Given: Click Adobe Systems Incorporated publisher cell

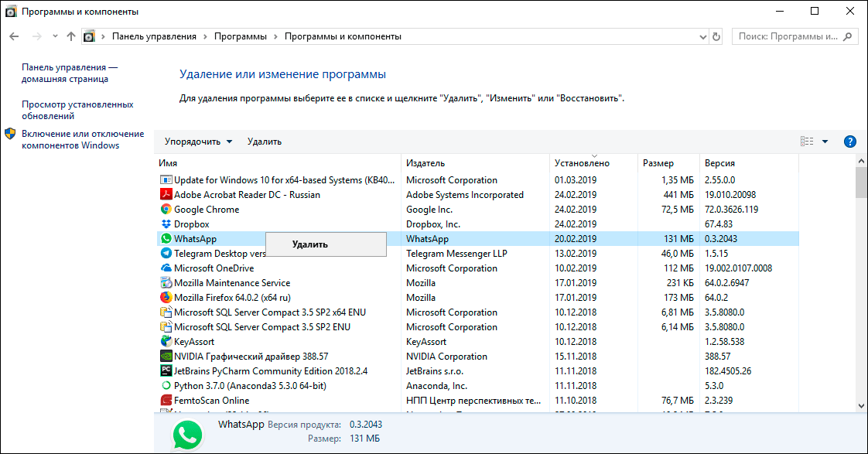Looking at the screenshot, I should pos(464,194).
